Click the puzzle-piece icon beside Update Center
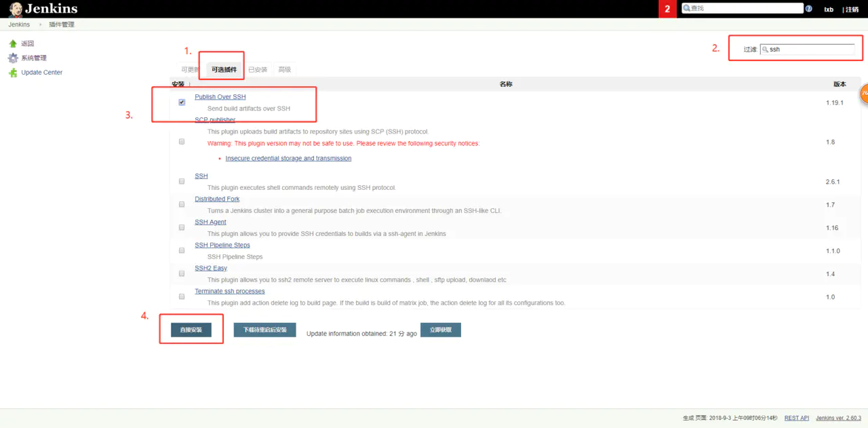This screenshot has height=428, width=868. (14, 73)
